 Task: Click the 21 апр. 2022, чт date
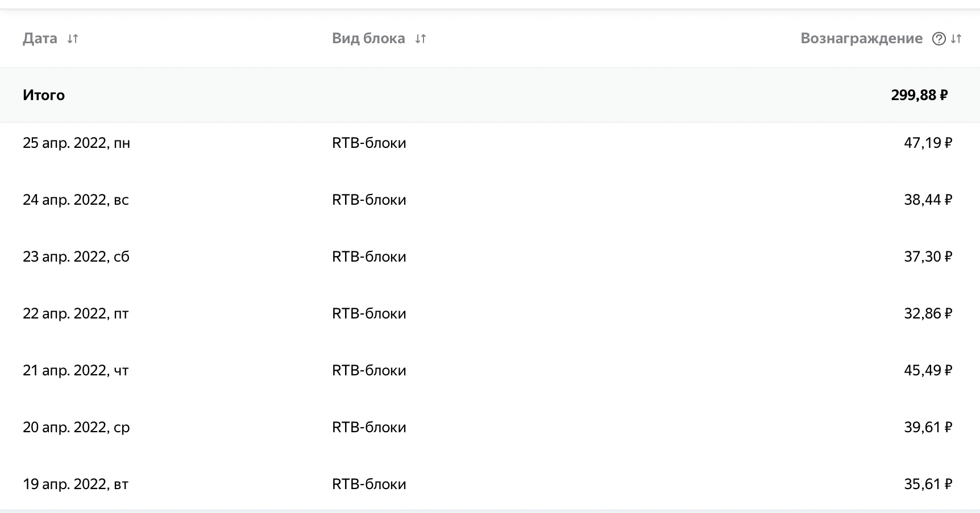click(x=76, y=370)
